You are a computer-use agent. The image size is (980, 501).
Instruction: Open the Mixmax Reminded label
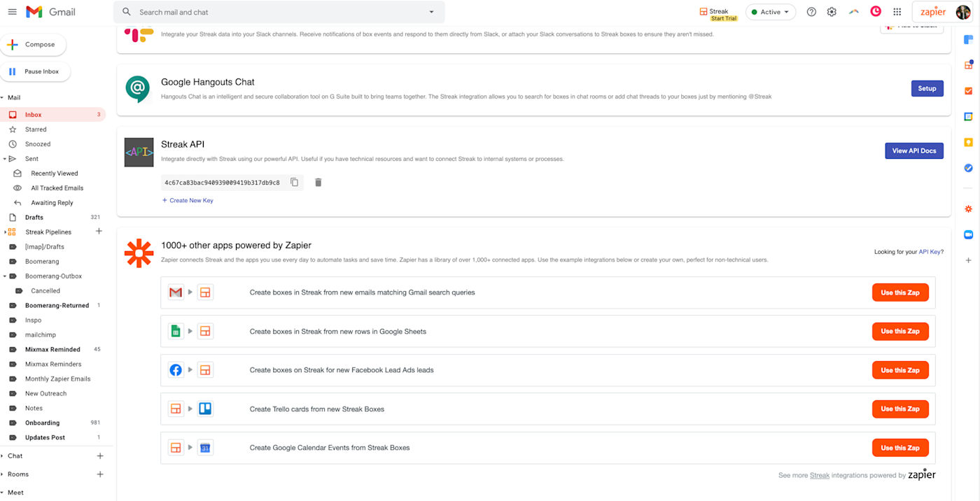(52, 350)
